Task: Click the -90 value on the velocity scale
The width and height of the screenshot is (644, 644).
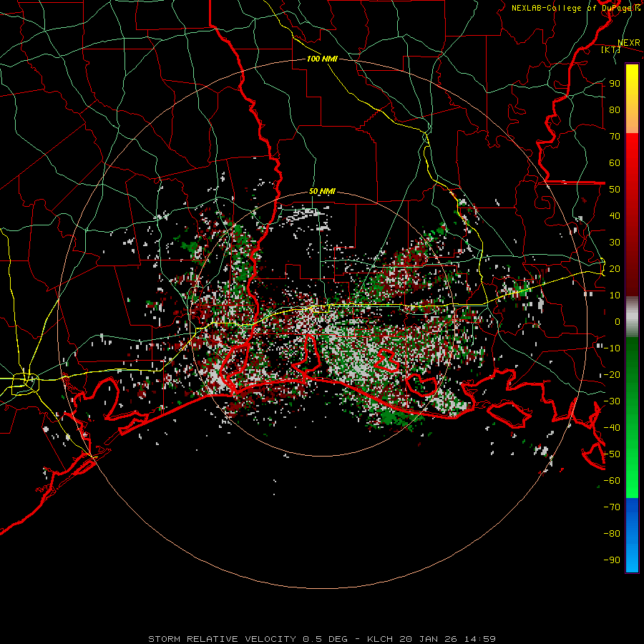Action: coord(612,560)
